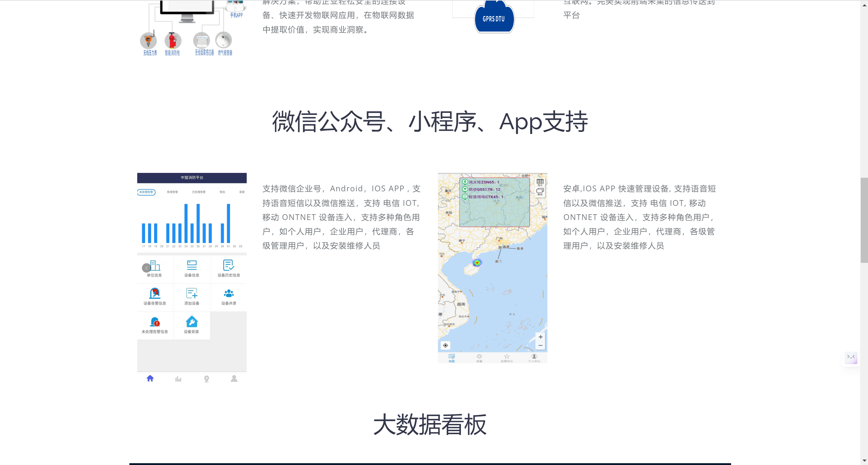Open the 设备共享 people icon
Screen dimensions: 868x465
[229, 293]
